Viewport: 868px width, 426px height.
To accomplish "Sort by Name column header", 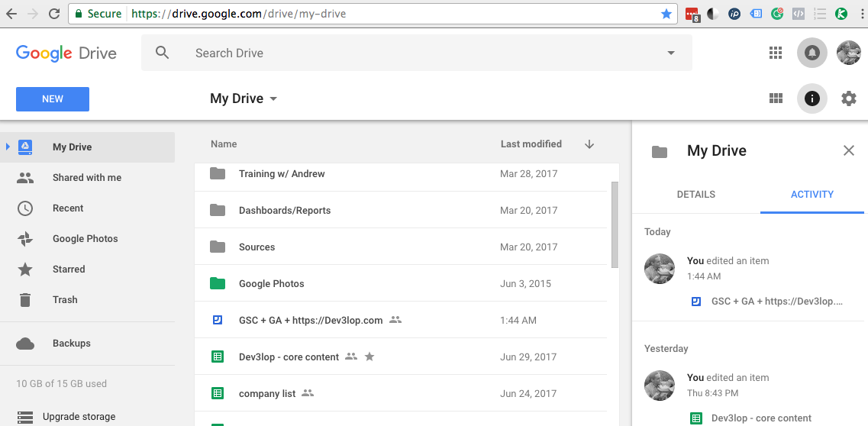I will click(x=224, y=144).
